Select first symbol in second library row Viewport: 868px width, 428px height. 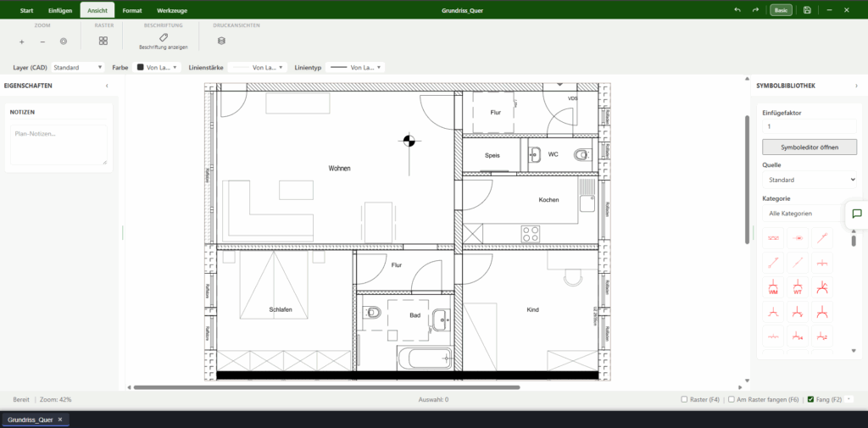click(773, 263)
